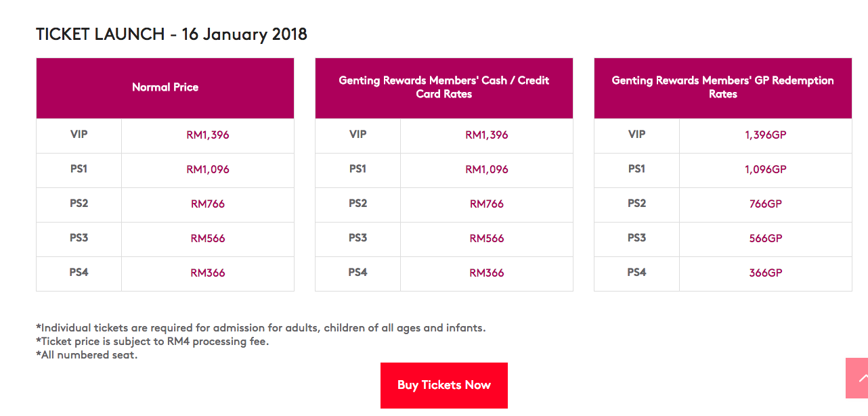Screen dimensions: 868x416
Task: Click the Cash / Credit Card Rates header
Action: pyautogui.click(x=443, y=87)
